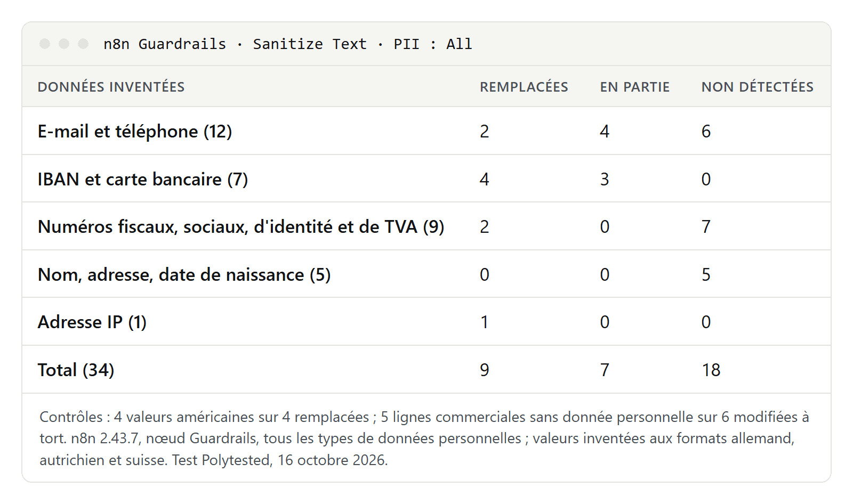This screenshot has width=853, height=504.
Task: Select the row label 'IBAN et carte bancaire (7)'
Action: click(x=143, y=179)
